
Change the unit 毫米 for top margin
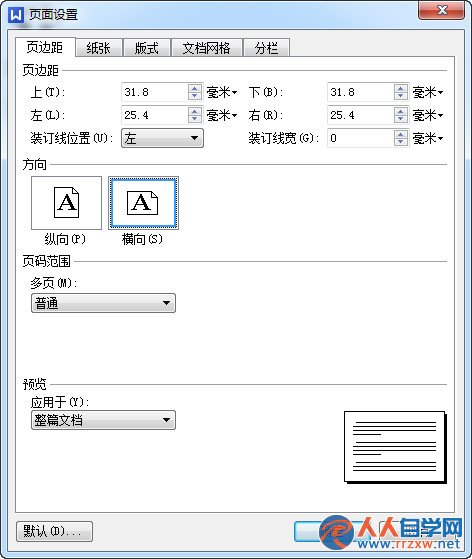click(222, 92)
